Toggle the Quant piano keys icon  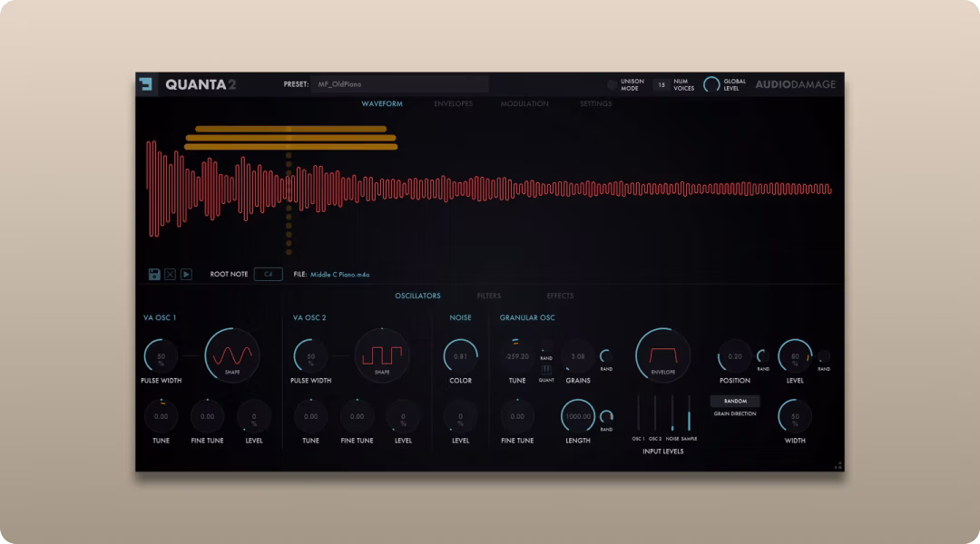[546, 369]
